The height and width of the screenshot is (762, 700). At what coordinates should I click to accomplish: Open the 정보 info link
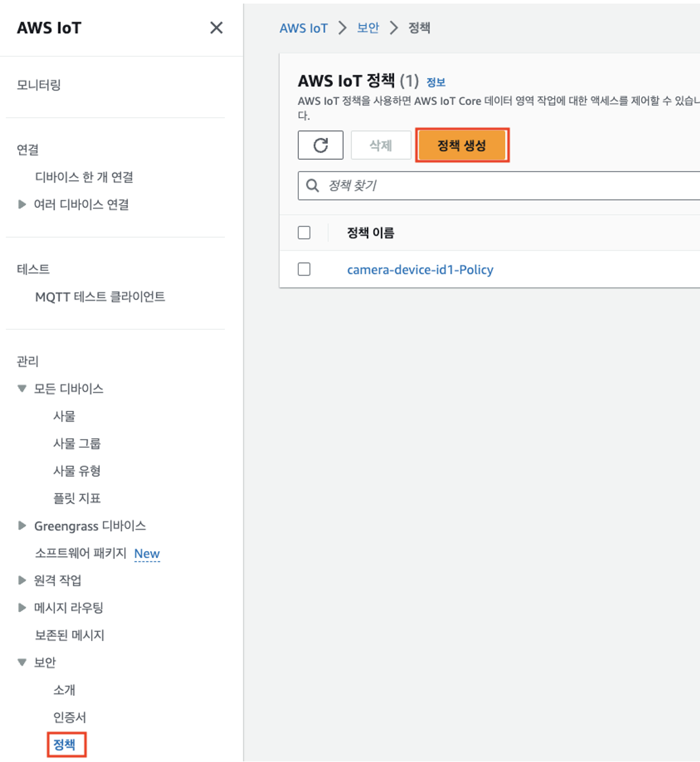436,82
